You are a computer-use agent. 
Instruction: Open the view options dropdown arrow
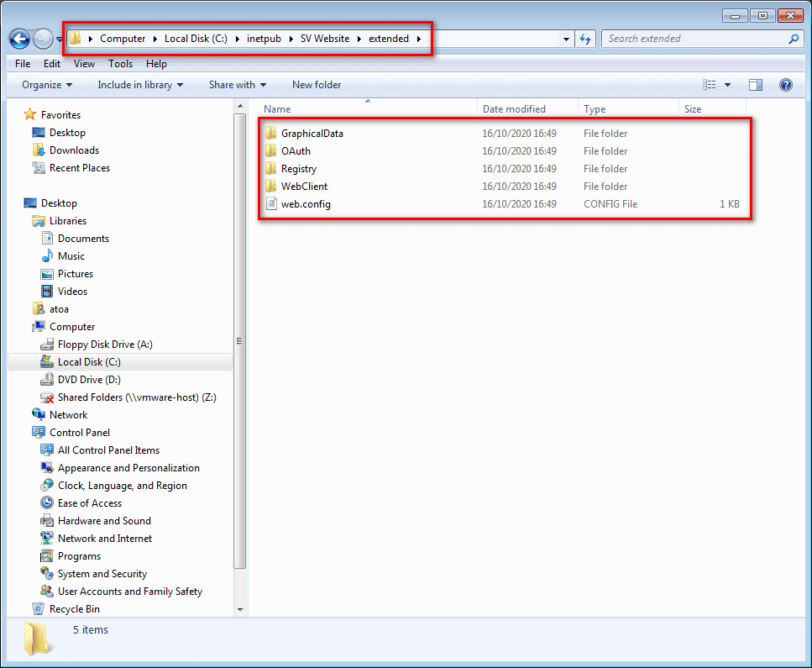[727, 85]
